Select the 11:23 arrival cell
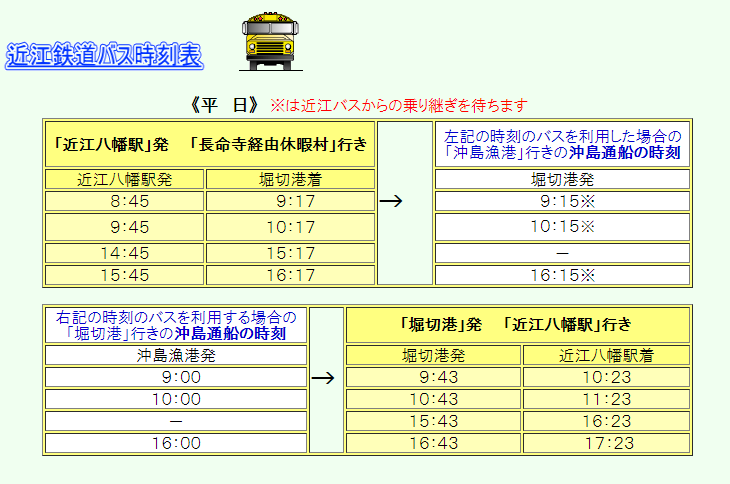The width and height of the screenshot is (730, 484). (606, 399)
